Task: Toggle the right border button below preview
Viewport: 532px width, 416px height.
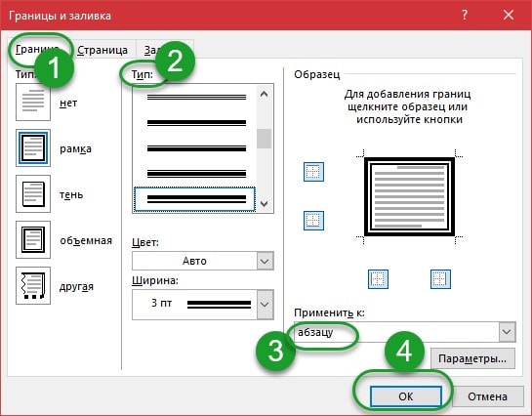Action: point(440,279)
